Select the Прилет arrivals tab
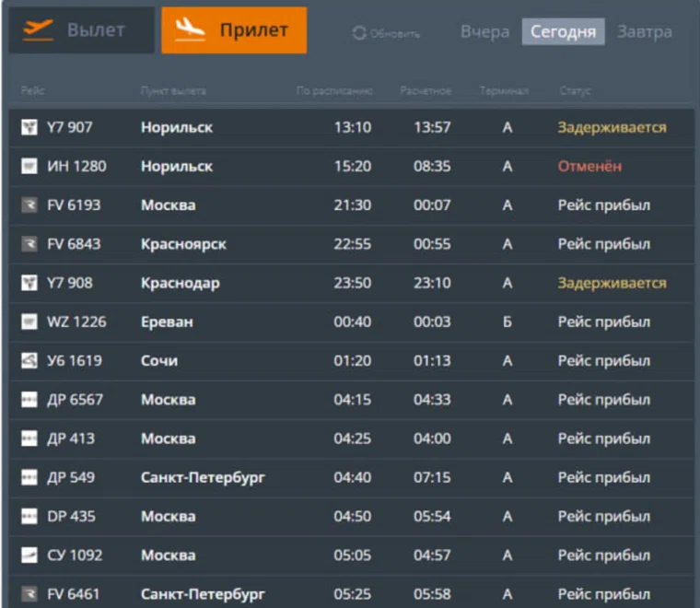 click(x=234, y=30)
